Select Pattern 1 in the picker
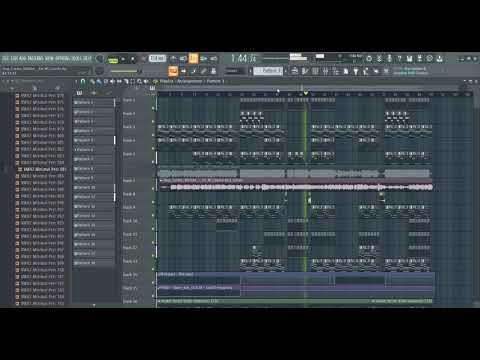The image size is (480, 360). coord(94,103)
